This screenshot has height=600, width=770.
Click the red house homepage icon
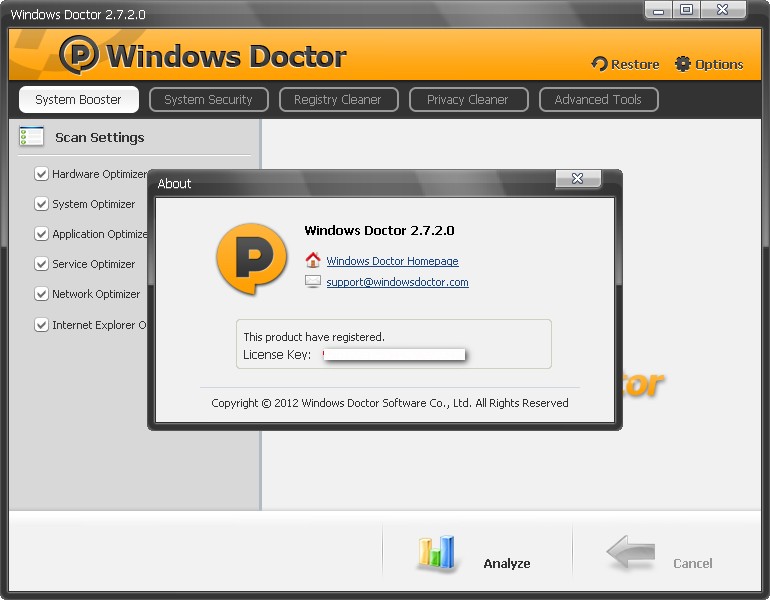(313, 260)
